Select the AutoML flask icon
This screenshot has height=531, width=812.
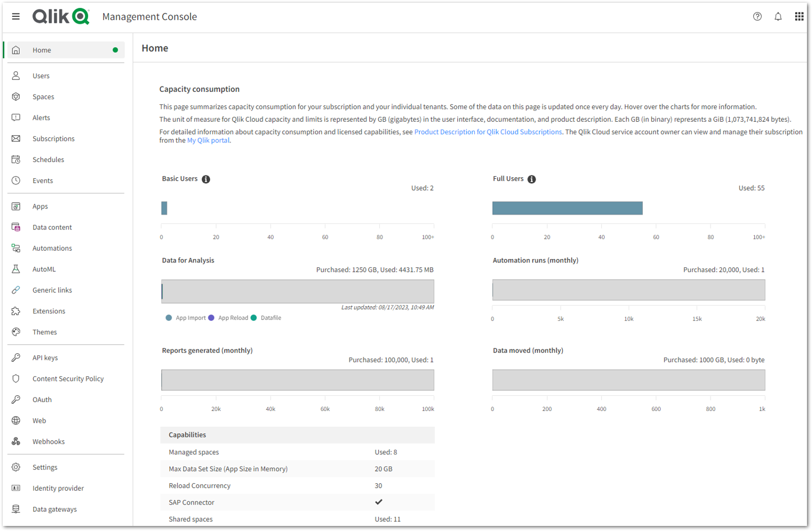(17, 269)
